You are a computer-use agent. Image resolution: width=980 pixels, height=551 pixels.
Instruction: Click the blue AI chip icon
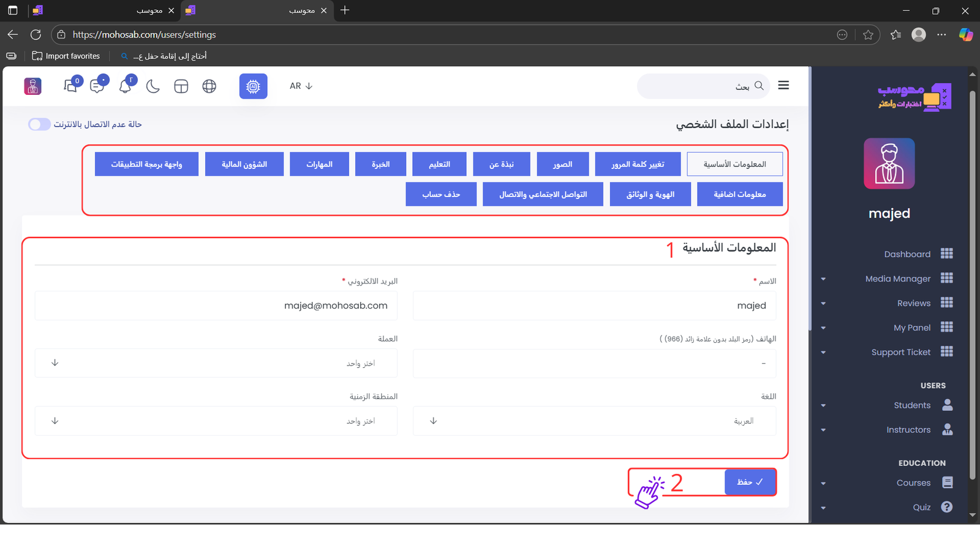(253, 86)
